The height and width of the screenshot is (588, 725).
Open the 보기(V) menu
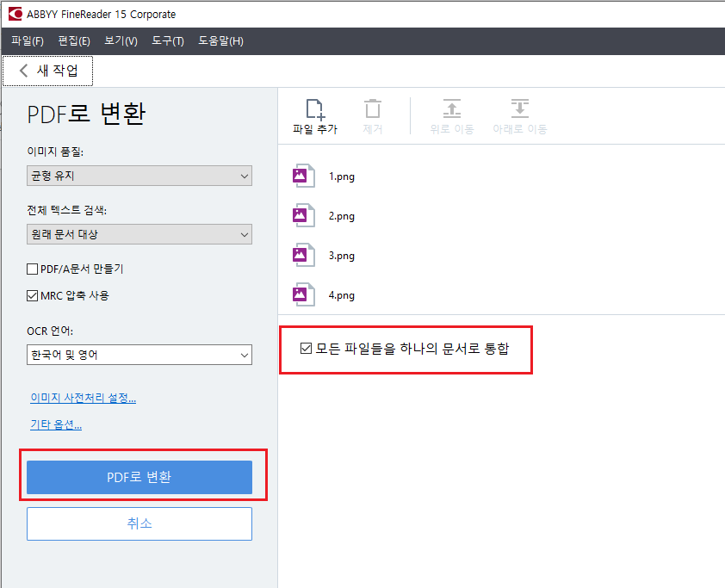coord(121,41)
